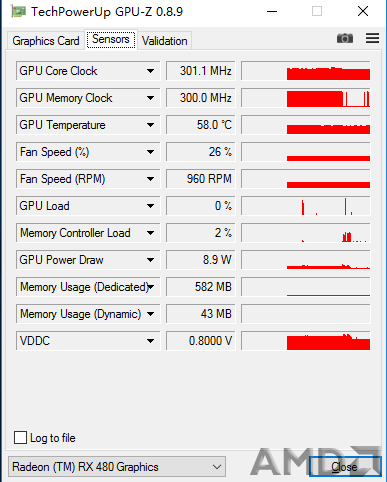Open the GPU Temperature sensor dropdown
This screenshot has height=482, width=387.
(x=150, y=125)
